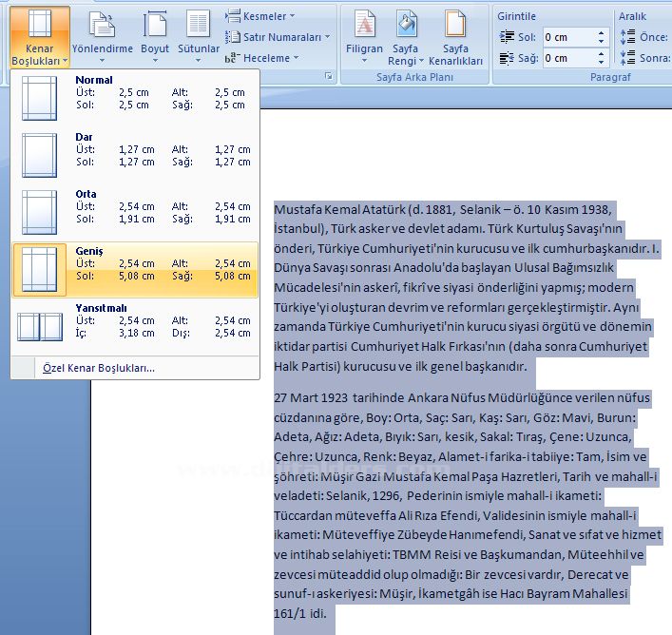This screenshot has width=672, height=635.
Task: Click the Paragraf group label
Action: pos(610,77)
